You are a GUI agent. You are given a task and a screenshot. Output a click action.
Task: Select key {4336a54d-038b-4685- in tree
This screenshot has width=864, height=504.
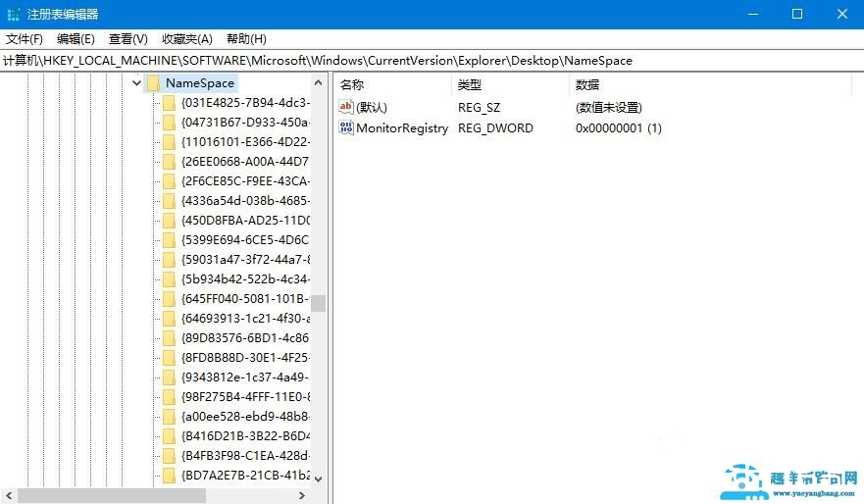pos(246,200)
